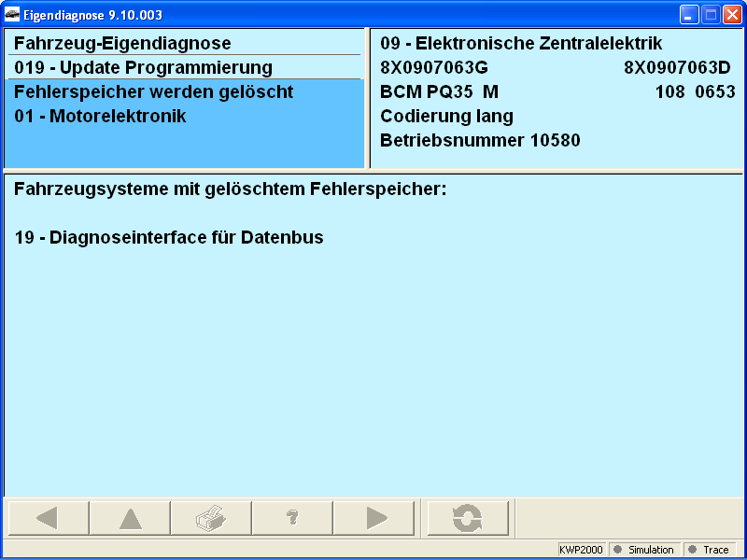The image size is (747, 560).
Task: Click the Betriebsnummer 10580 text
Action: click(480, 141)
